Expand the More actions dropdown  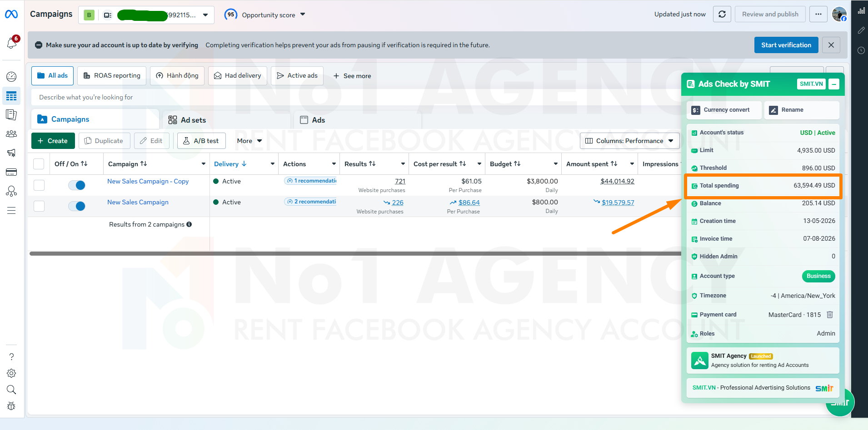tap(249, 141)
